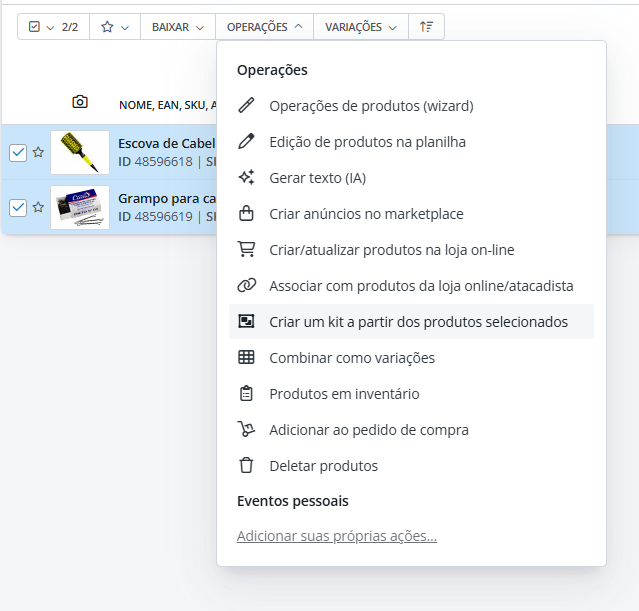Screen dimensions: 639x611
Task: Click the chain link icon to associate products
Action: 246,286
